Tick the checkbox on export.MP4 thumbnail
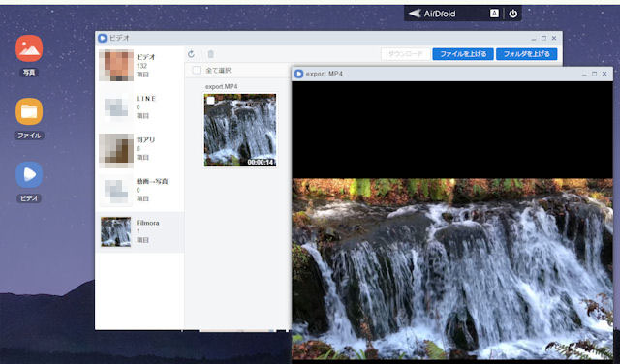This screenshot has width=620, height=364. tap(211, 101)
